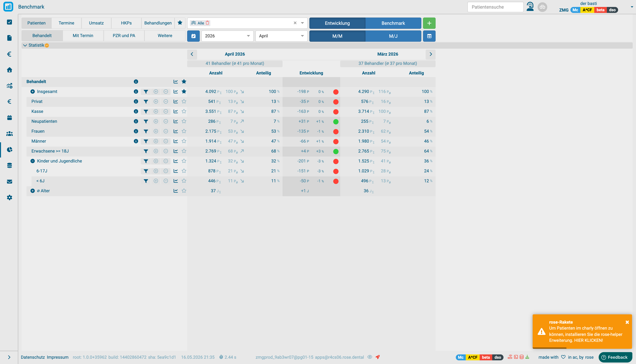Favorite the Männer row with its star
This screenshot has width=636, height=364.
tap(184, 141)
